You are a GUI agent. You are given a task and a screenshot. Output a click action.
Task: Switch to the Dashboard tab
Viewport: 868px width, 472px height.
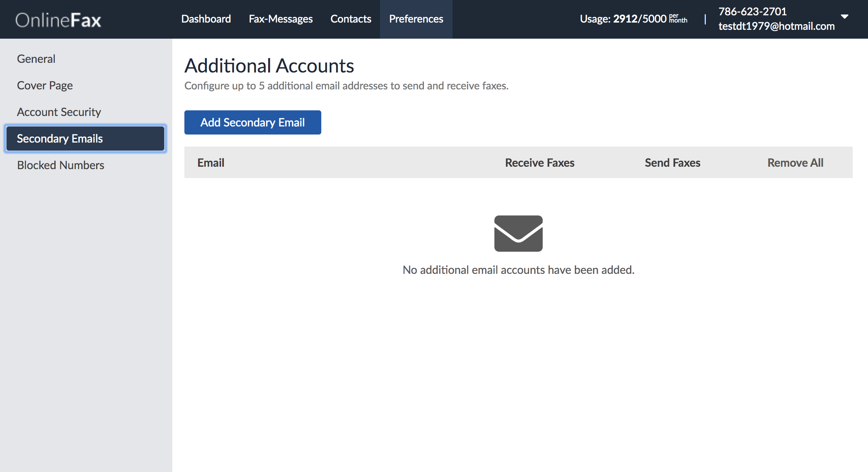coord(206,19)
